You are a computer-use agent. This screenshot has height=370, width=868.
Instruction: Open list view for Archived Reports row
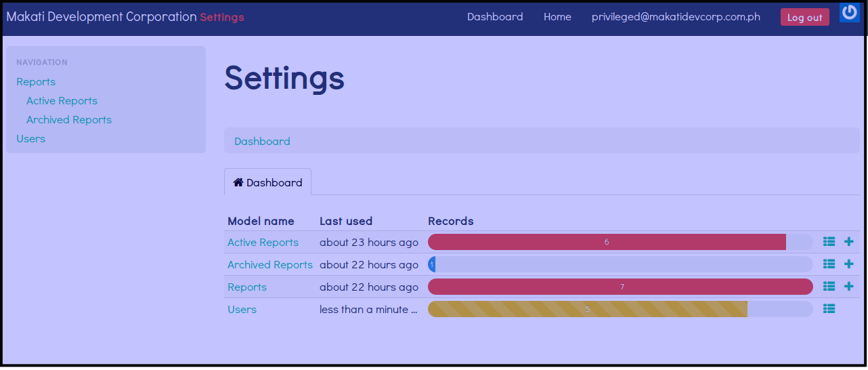coord(829,264)
